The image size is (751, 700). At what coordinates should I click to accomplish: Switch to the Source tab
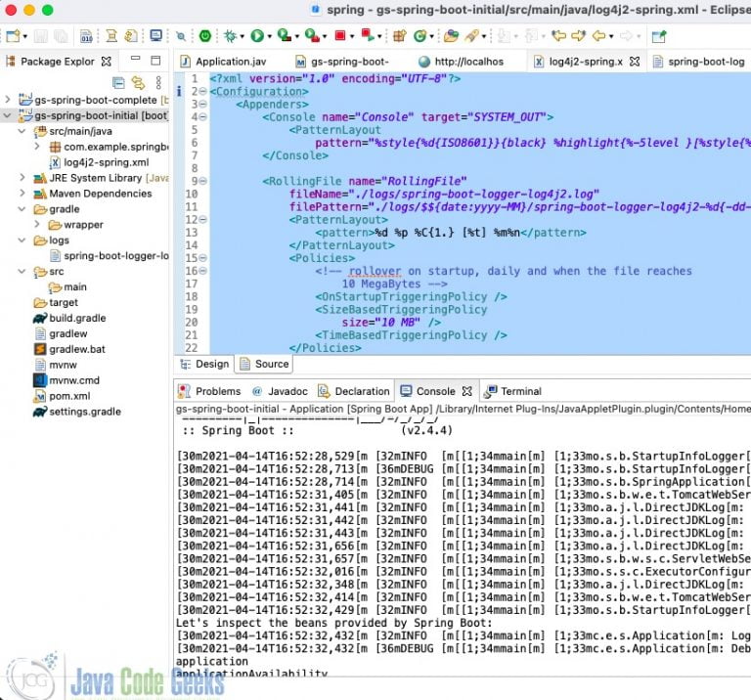click(264, 364)
